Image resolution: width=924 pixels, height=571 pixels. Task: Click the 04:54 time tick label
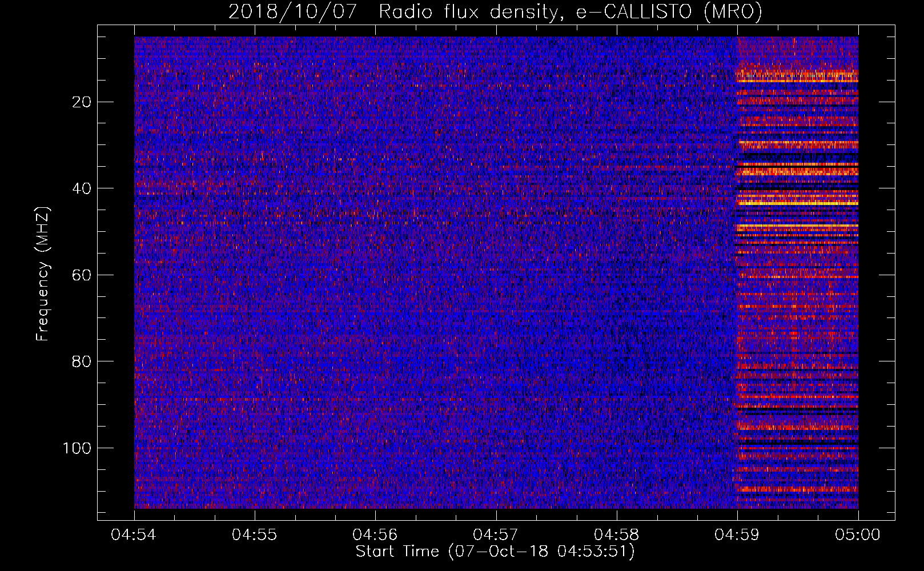click(134, 534)
